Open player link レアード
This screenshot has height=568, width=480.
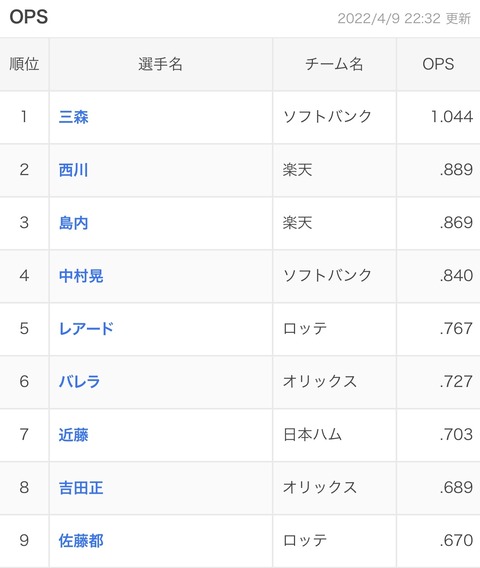(x=86, y=329)
